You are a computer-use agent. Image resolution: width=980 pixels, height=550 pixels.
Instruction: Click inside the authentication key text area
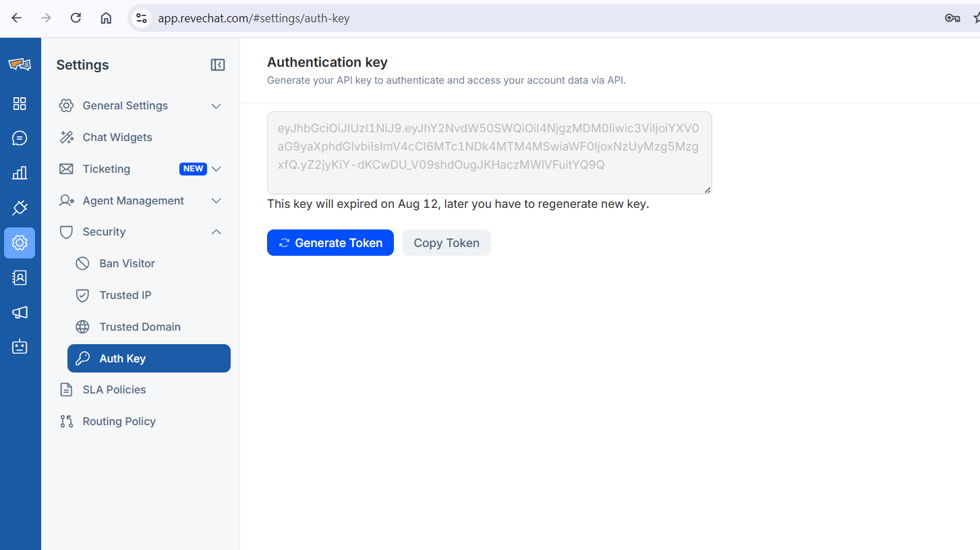coord(489,153)
